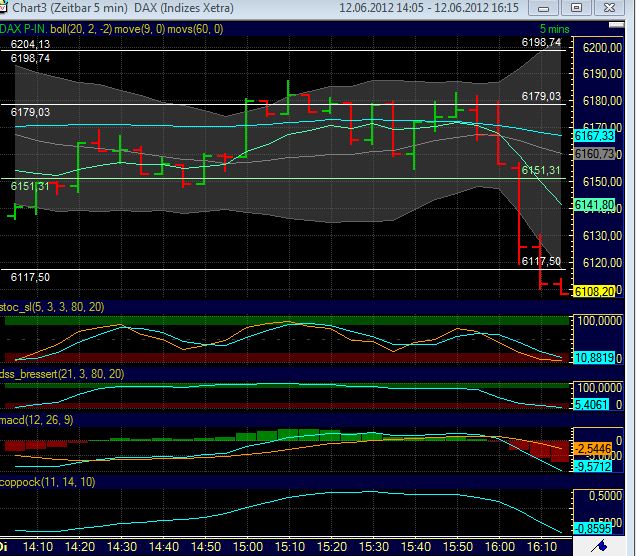Image resolution: width=636 pixels, height=556 pixels.
Task: Click the 6179,03 label next to 6180,00 axis
Action: point(541,96)
